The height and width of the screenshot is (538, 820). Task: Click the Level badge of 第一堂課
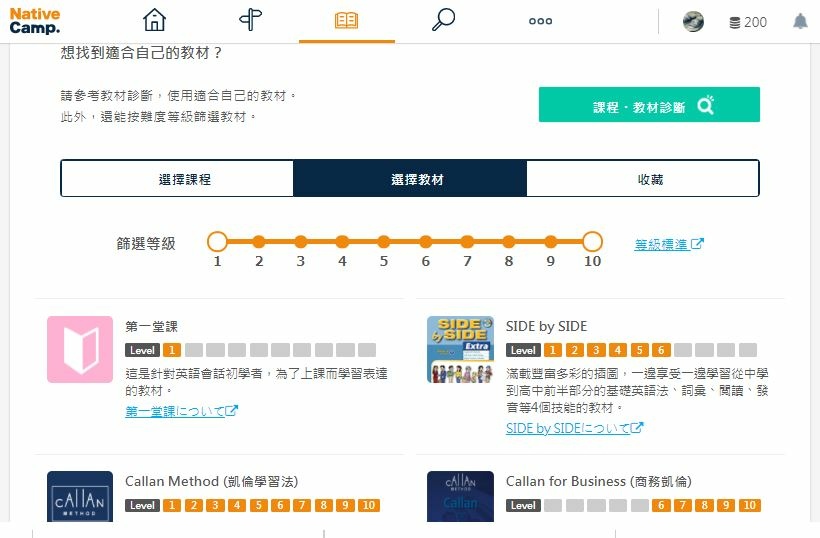point(142,350)
